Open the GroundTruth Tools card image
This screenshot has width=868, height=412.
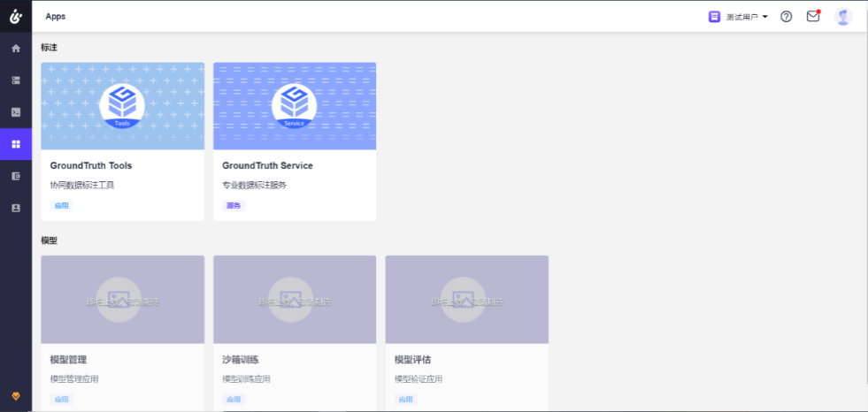[x=122, y=106]
